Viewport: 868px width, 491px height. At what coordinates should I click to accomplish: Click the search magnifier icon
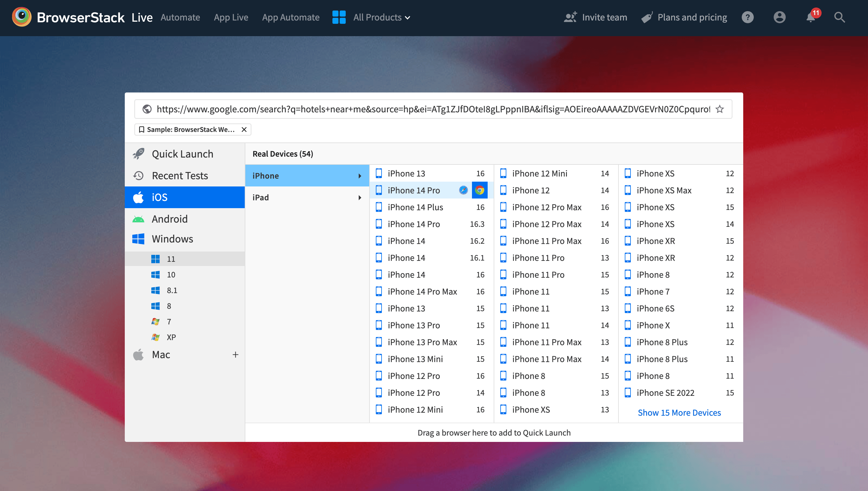839,17
